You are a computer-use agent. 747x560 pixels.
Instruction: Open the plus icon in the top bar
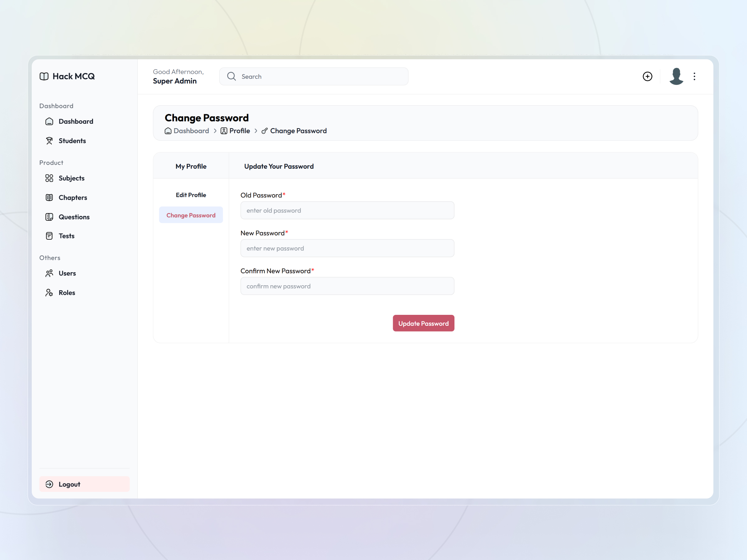(647, 76)
